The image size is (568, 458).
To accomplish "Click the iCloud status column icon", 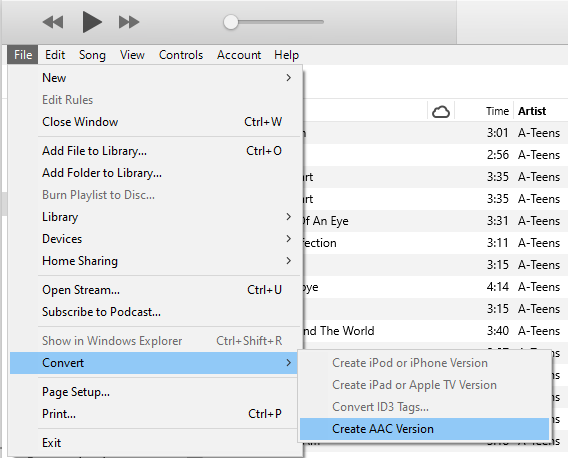I will coord(441,111).
